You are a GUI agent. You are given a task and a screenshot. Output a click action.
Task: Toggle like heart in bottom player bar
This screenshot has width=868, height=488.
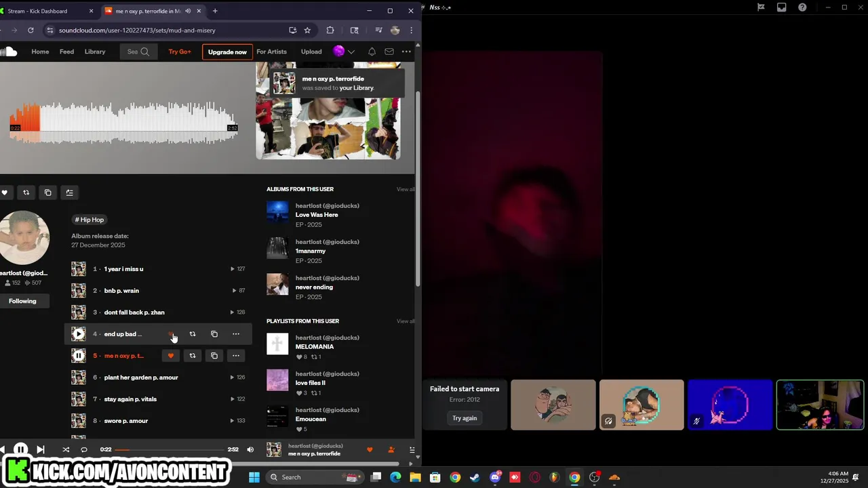(x=370, y=449)
